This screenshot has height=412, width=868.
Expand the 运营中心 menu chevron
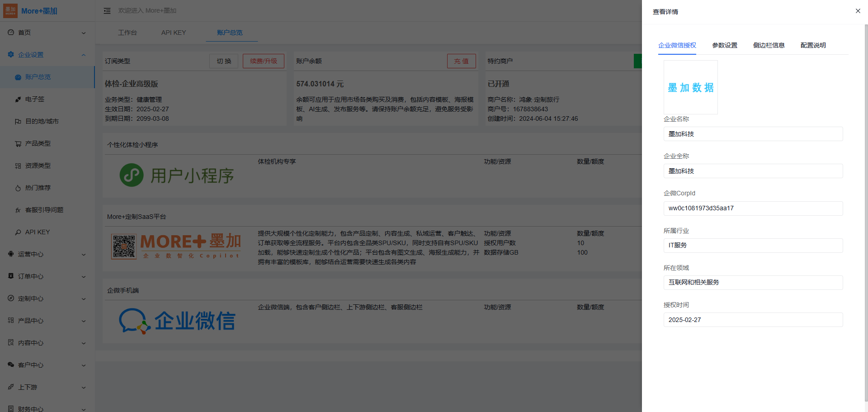tap(84, 255)
